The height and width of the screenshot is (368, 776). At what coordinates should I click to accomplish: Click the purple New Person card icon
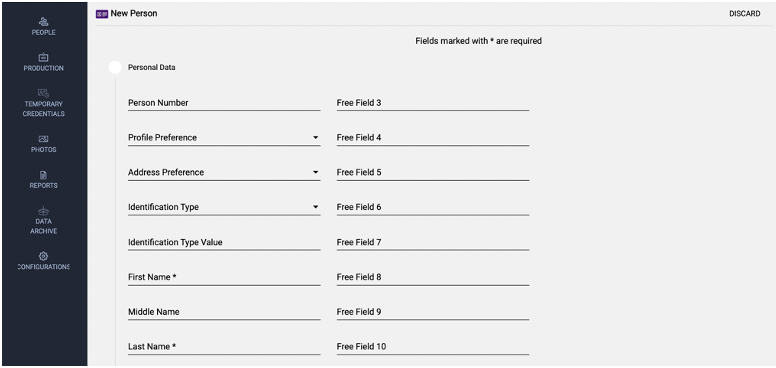102,14
